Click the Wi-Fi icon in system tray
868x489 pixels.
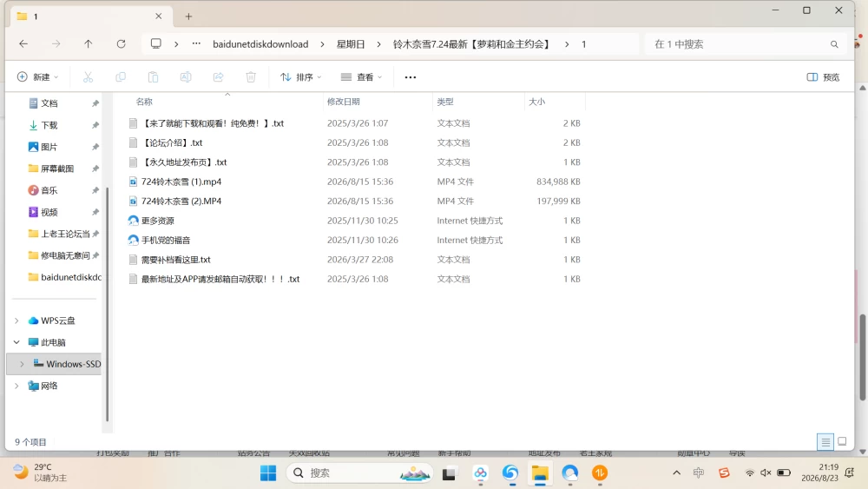click(750, 472)
